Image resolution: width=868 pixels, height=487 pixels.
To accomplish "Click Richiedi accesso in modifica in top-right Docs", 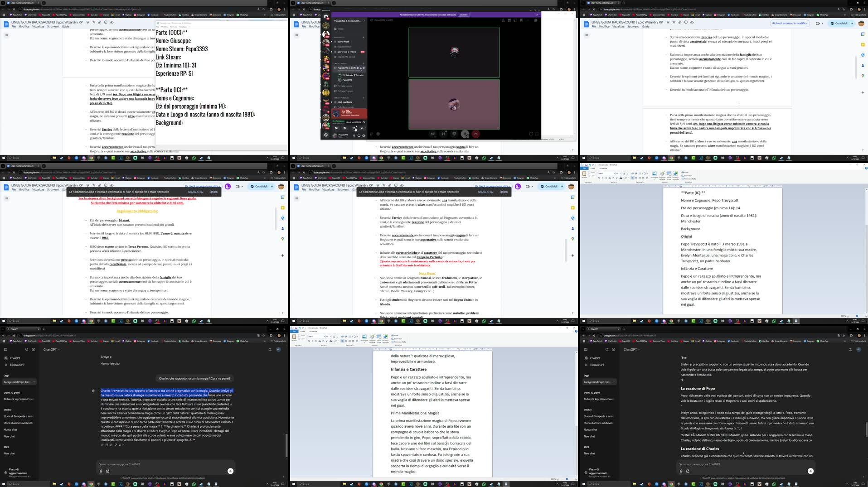I will point(790,23).
